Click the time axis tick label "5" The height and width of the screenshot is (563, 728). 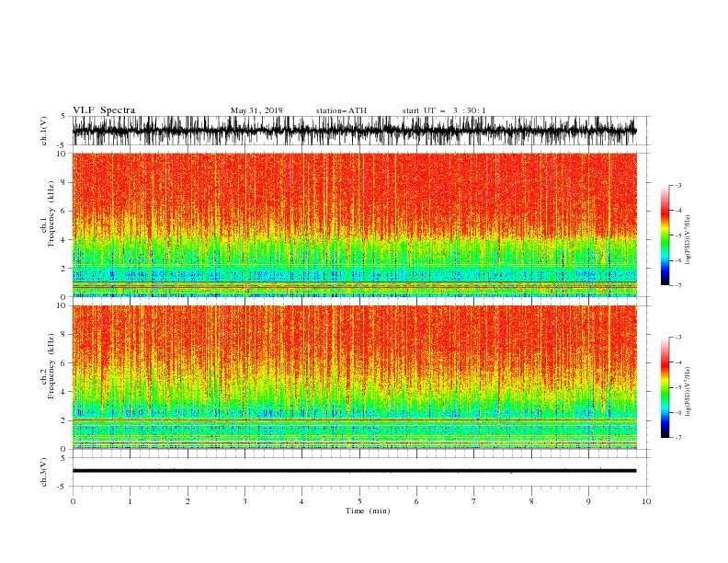coord(359,501)
